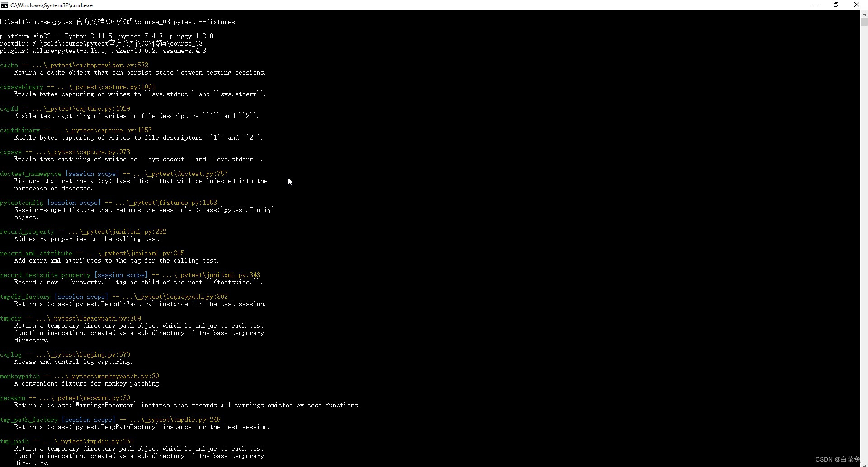Click the 'capsysbinary' fixture line
The image size is (868, 467).
(x=78, y=87)
